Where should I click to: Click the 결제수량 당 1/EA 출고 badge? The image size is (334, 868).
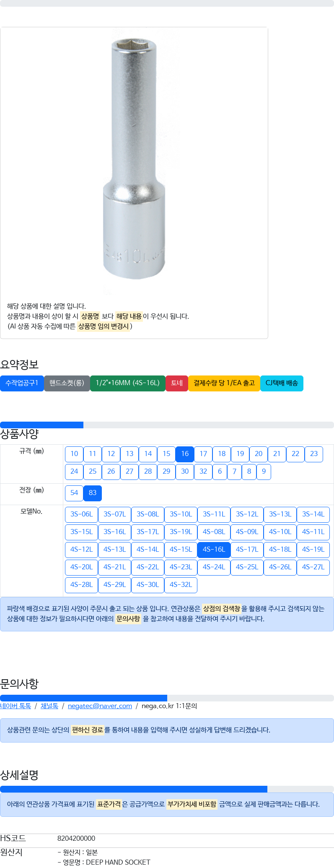click(x=224, y=383)
